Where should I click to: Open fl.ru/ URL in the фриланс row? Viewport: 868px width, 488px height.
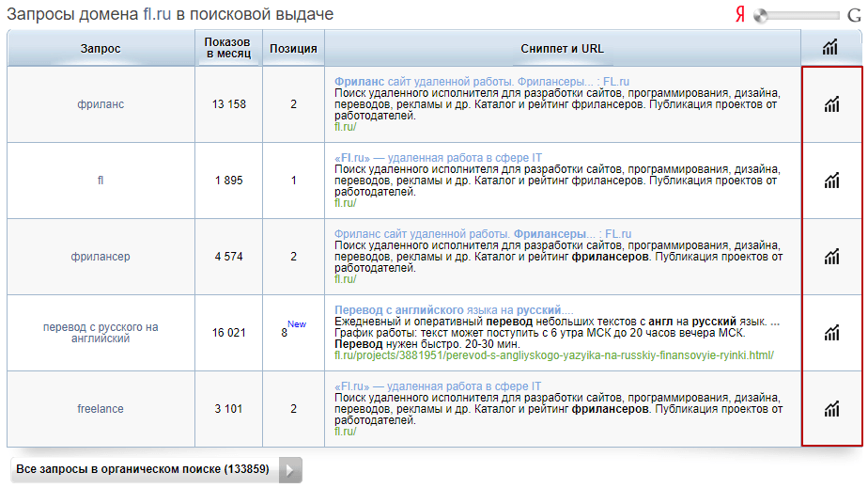pyautogui.click(x=345, y=126)
